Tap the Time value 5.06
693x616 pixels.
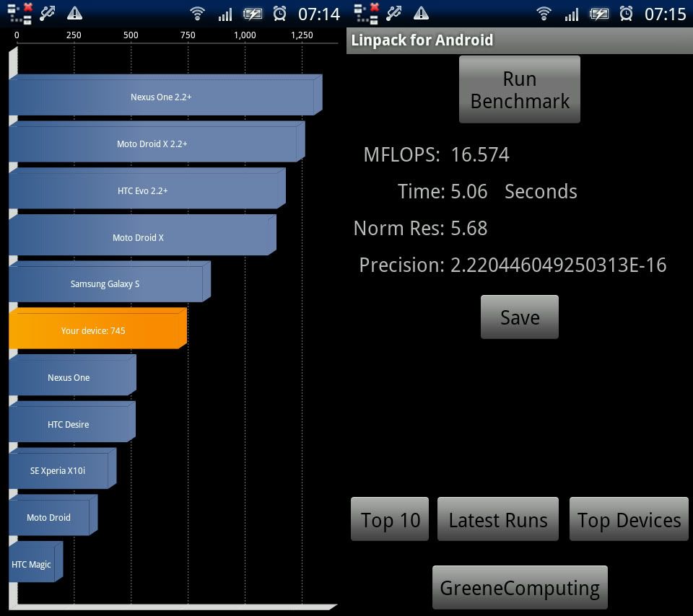click(469, 192)
